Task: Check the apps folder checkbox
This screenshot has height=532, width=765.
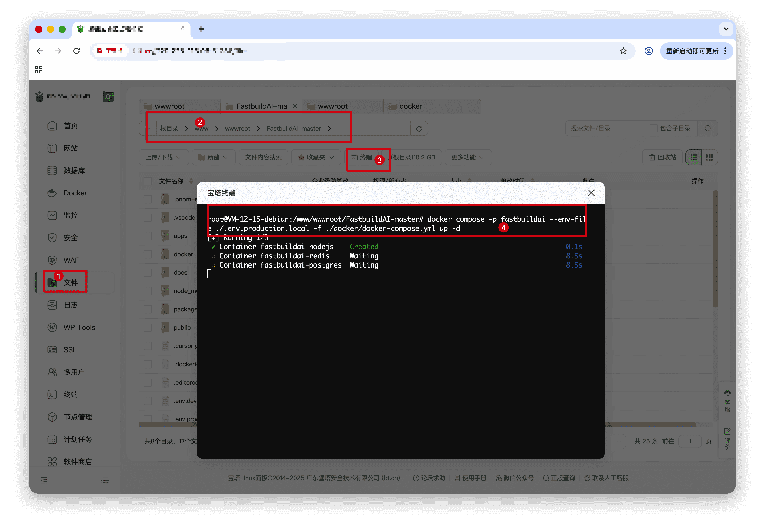Action: tap(148, 236)
